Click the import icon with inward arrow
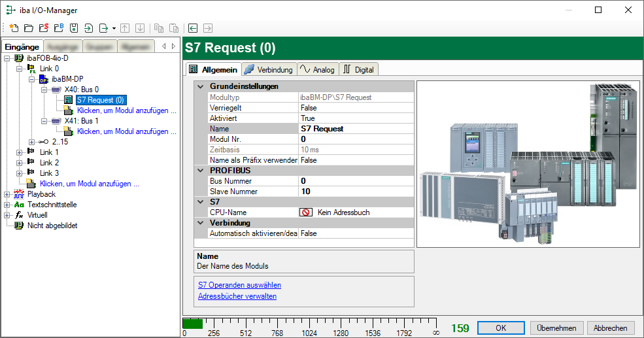This screenshot has width=644, height=338. [88, 28]
